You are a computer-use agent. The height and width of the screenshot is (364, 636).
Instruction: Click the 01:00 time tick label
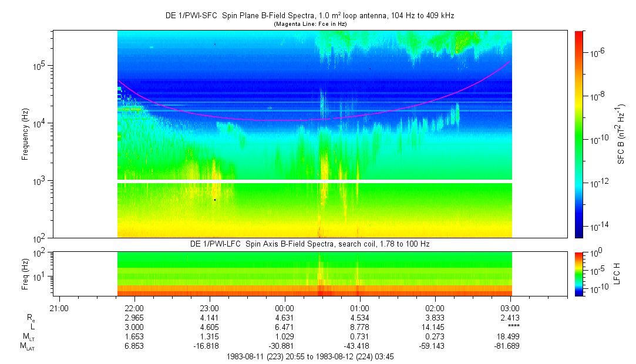pyautogui.click(x=360, y=308)
